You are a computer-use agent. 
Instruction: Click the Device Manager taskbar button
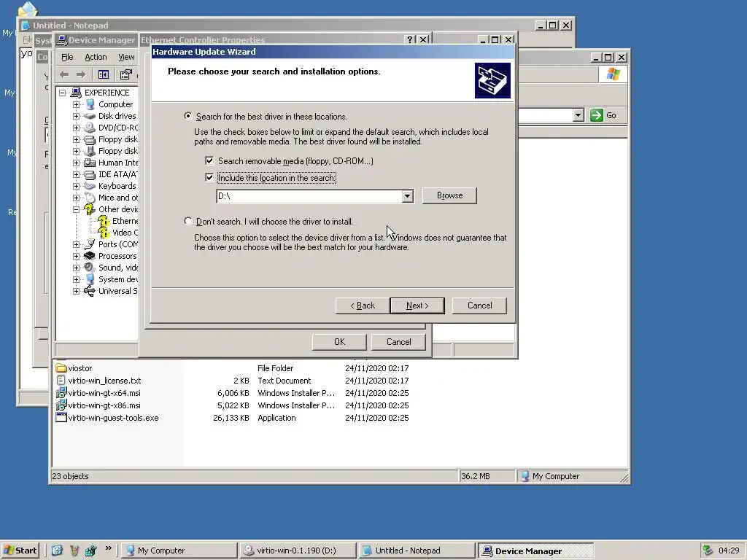coord(536,551)
